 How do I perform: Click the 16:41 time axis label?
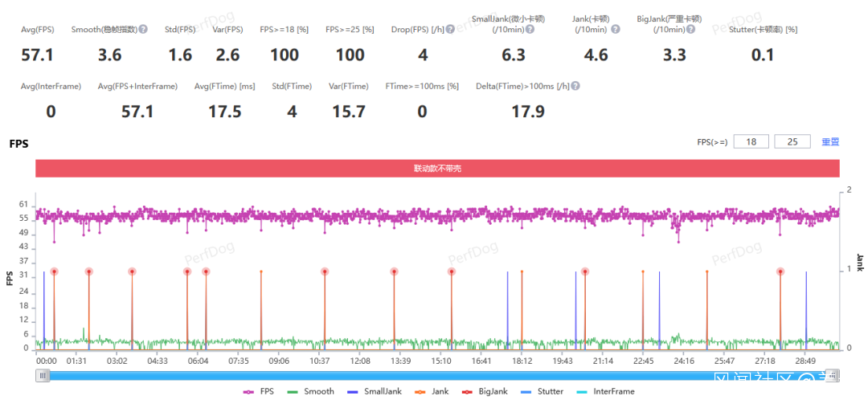(481, 361)
